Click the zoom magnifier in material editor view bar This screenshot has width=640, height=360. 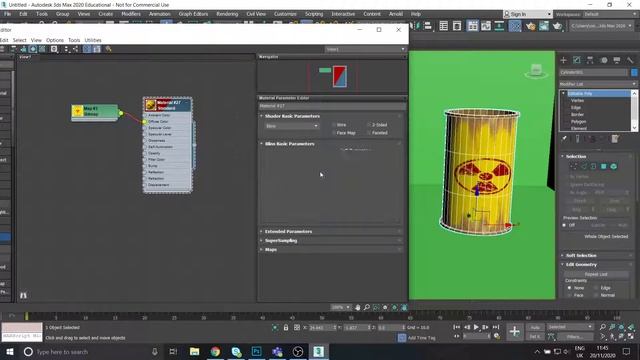point(367,307)
